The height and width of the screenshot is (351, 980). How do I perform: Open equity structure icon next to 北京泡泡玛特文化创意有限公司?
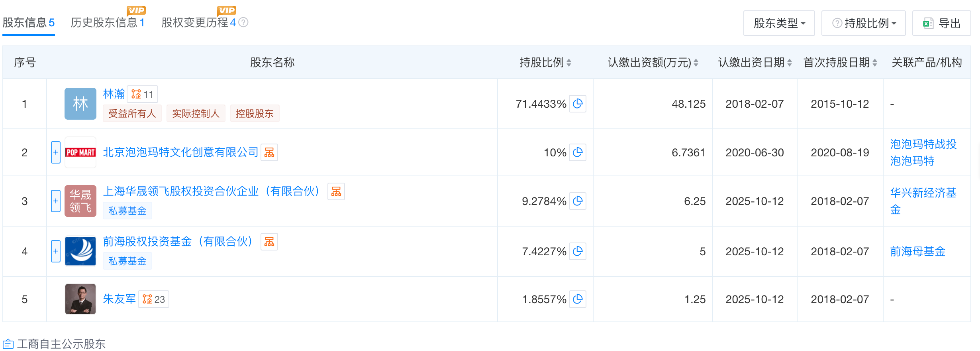pyautogui.click(x=269, y=152)
